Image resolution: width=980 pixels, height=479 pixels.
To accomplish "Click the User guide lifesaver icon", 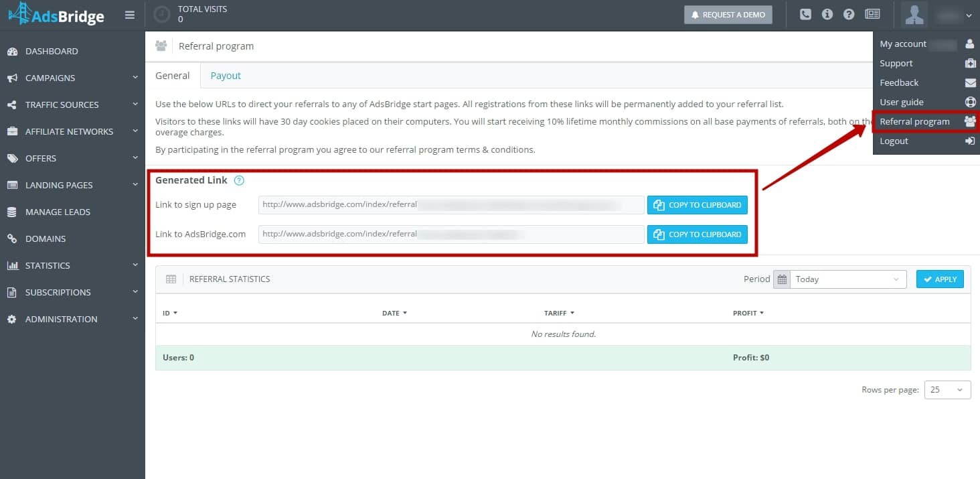I will point(970,102).
